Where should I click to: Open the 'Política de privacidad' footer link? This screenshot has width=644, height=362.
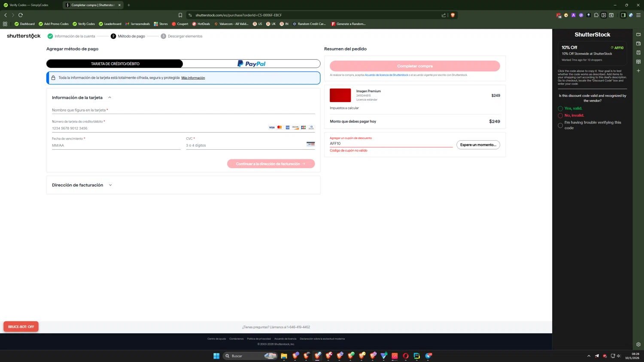pyautogui.click(x=259, y=339)
